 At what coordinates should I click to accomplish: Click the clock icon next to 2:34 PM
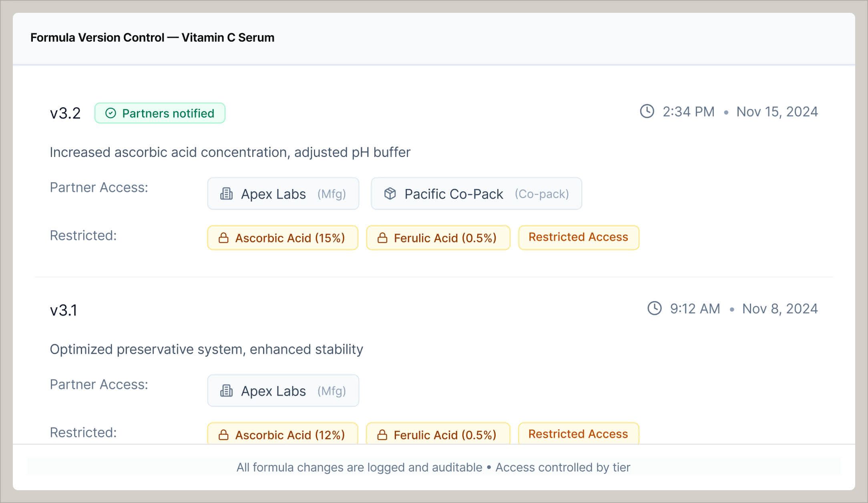tap(647, 112)
